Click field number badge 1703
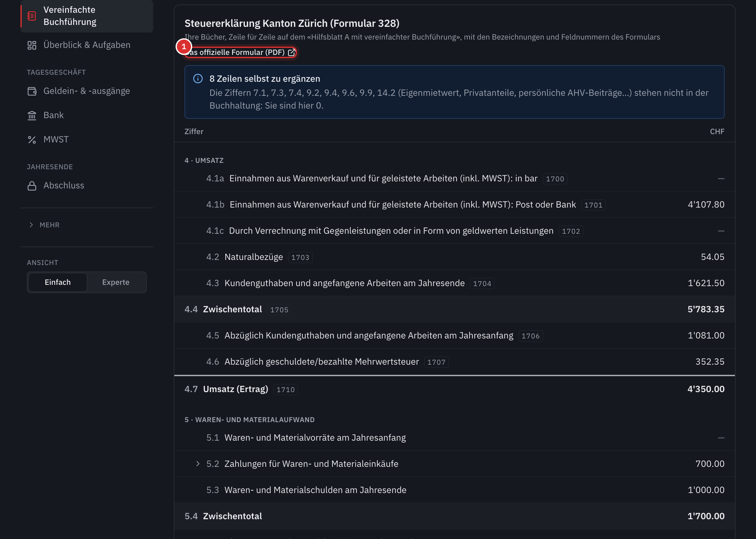The height and width of the screenshot is (539, 756). [300, 258]
